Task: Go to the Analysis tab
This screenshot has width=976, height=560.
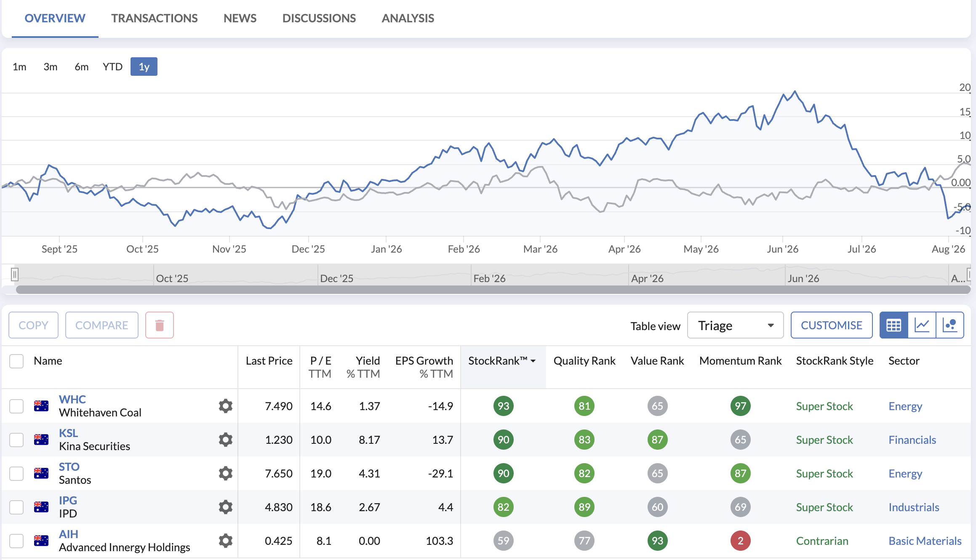Action: click(x=408, y=18)
